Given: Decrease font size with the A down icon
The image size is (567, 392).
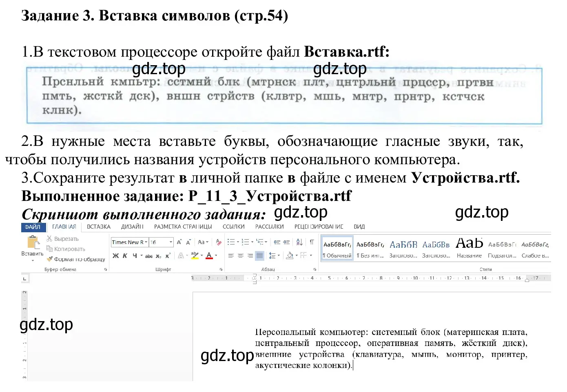Looking at the screenshot, I should 188,242.
